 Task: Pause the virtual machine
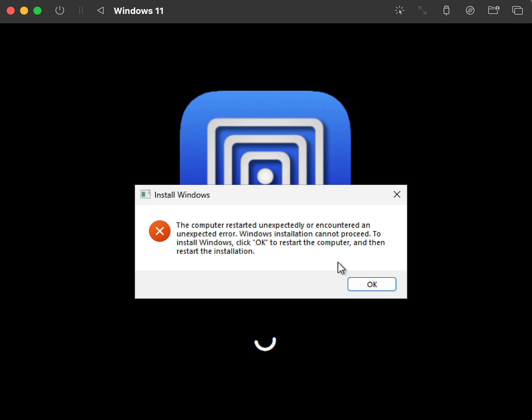pos(81,11)
